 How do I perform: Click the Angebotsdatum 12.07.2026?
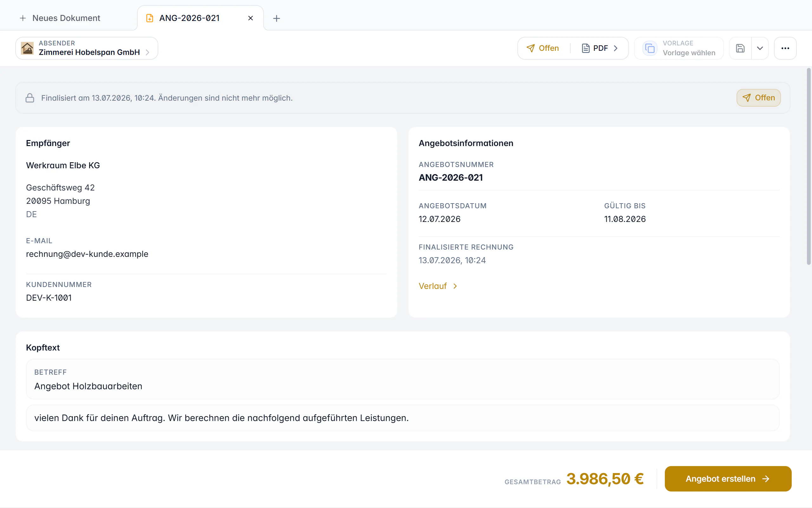(x=440, y=219)
